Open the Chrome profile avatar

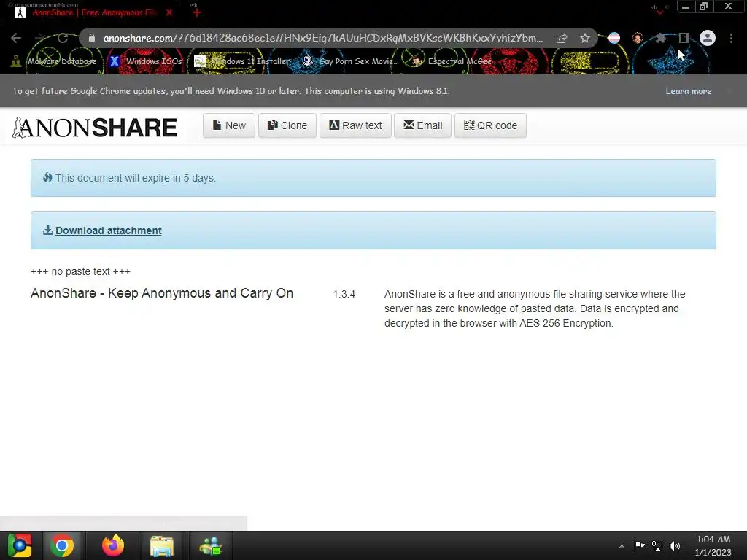(x=708, y=38)
